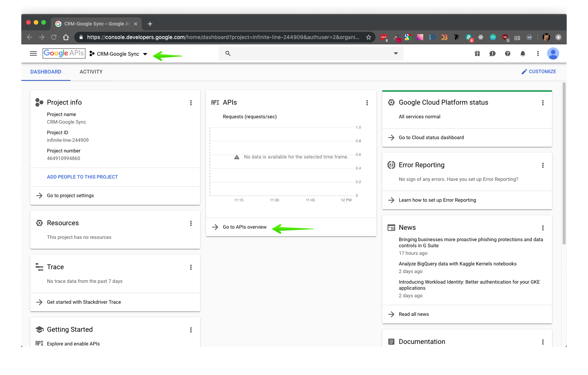This screenshot has width=588, height=375.
Task: Click the Project info card title
Action: tap(64, 102)
